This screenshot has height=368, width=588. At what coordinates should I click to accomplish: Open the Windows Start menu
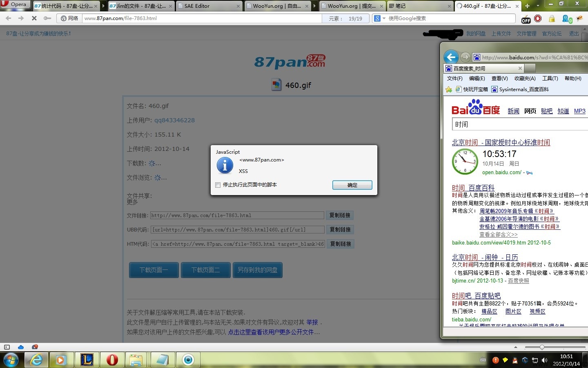tap(11, 360)
